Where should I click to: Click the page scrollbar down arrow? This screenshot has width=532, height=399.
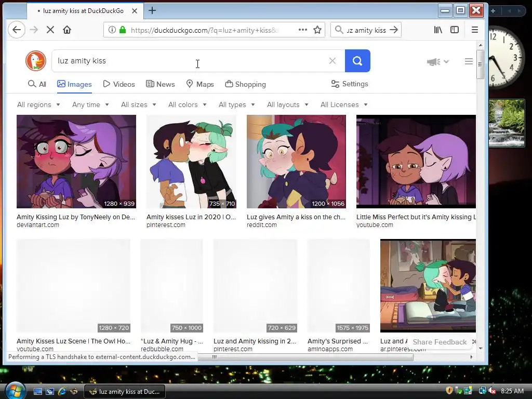(481, 349)
